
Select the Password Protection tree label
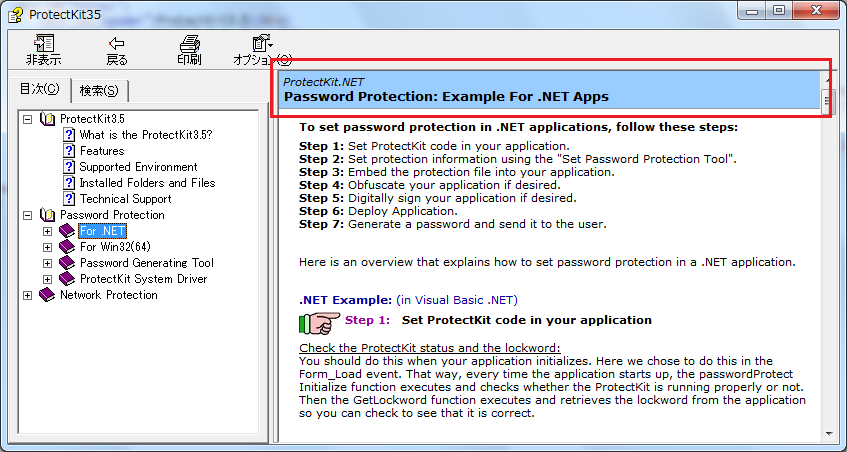(x=112, y=215)
